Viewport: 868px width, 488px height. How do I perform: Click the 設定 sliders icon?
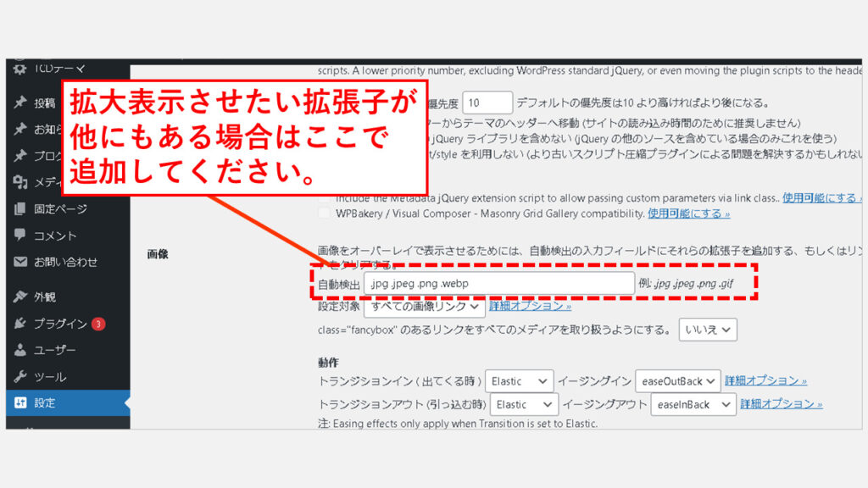(20, 403)
